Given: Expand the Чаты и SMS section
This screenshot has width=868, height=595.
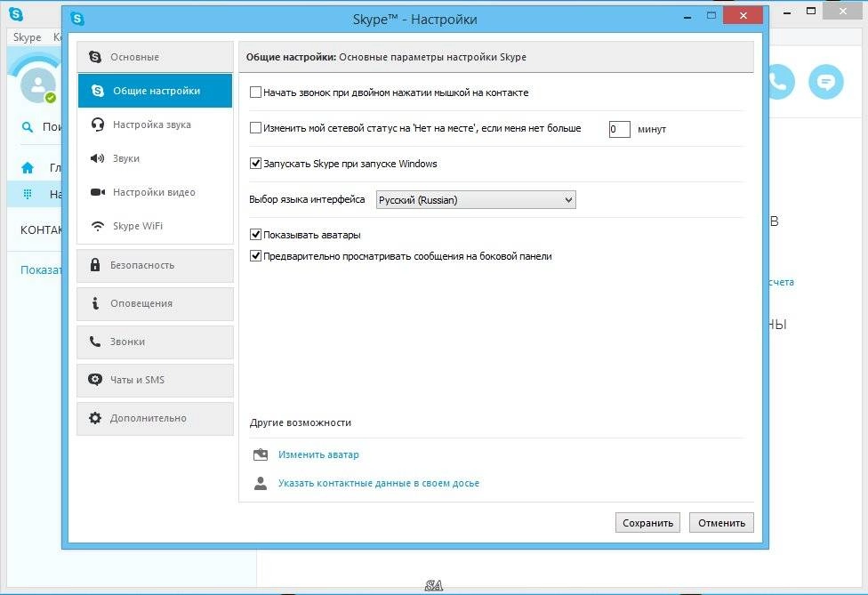Looking at the screenshot, I should coord(155,380).
